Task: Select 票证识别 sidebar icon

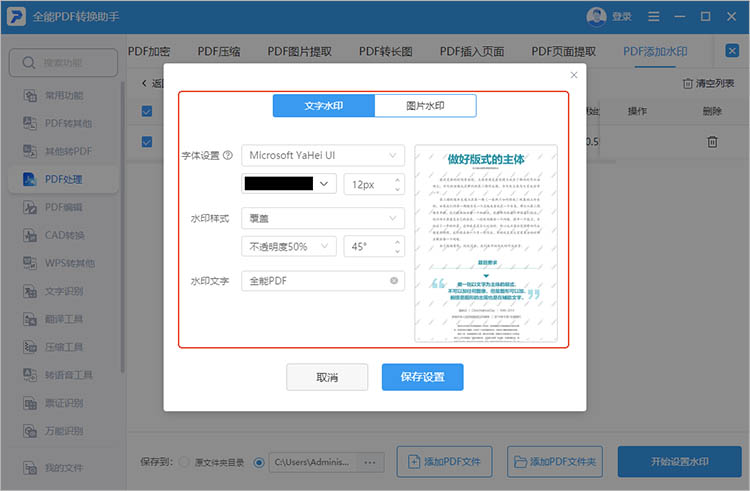Action: click(x=30, y=403)
